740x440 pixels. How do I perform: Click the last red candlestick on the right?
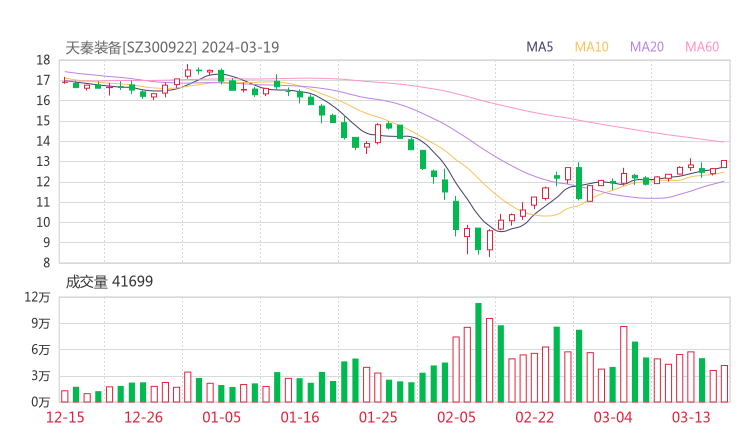724,164
